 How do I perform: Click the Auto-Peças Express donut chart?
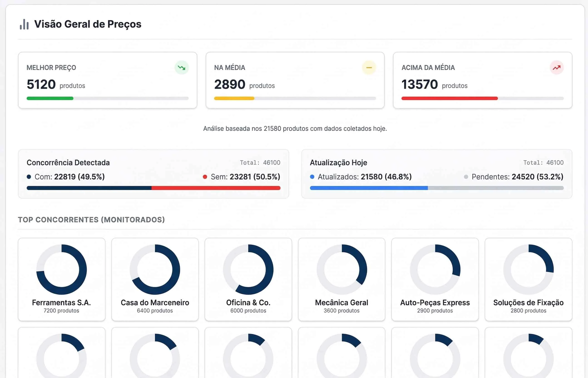click(435, 269)
